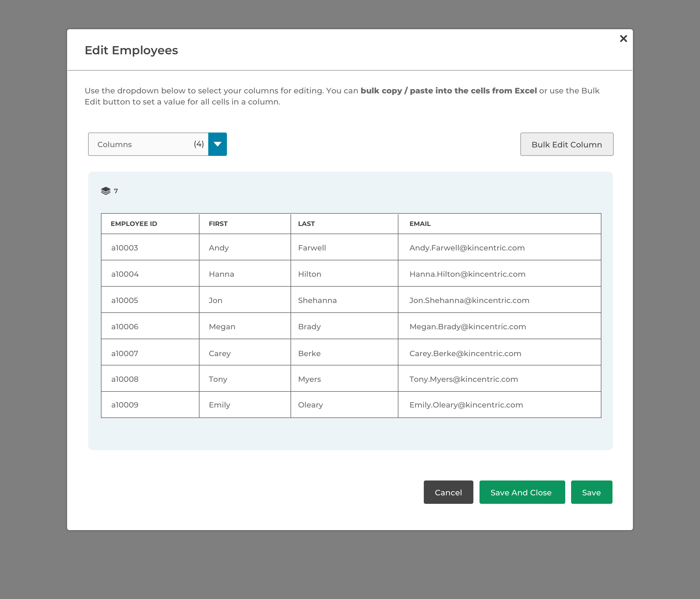700x599 pixels.
Task: Click the Berke last name cell
Action: (344, 353)
